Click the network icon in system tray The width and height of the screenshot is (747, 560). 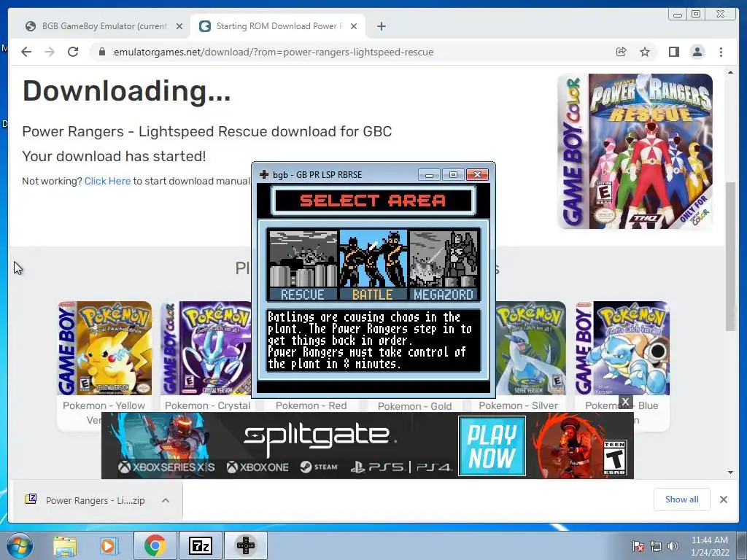pos(656,546)
